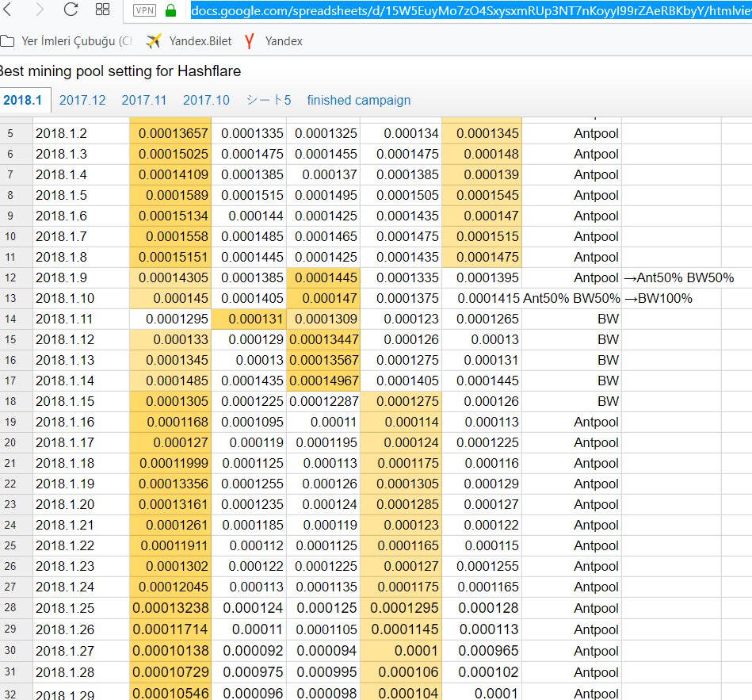Screen dimensions: 752x700
Task: Click the title Best mining pool setting for Hashflare
Action: 120,71
